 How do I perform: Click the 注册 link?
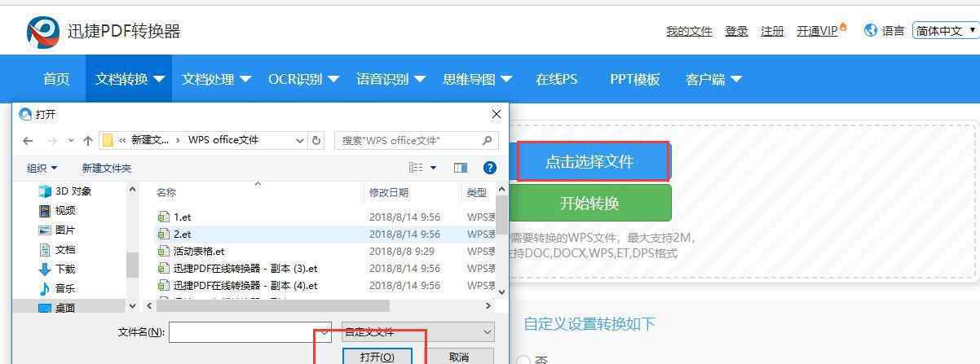point(772,31)
